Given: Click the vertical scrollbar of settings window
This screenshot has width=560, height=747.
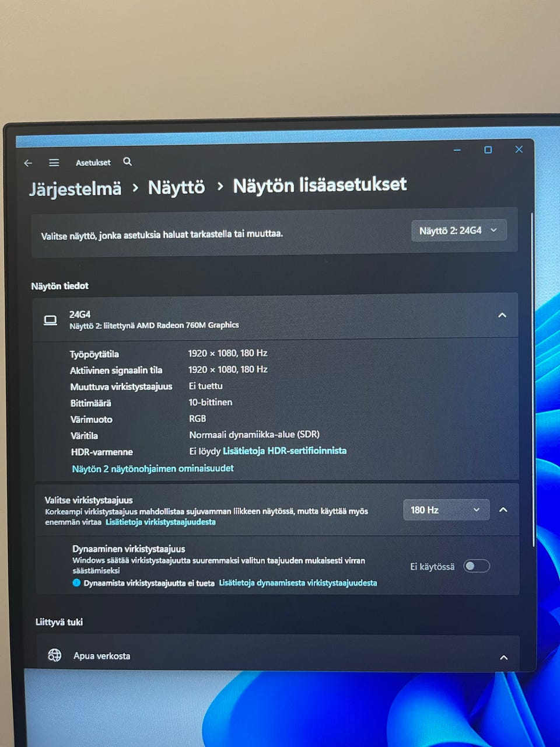Looking at the screenshot, I should (x=533, y=379).
